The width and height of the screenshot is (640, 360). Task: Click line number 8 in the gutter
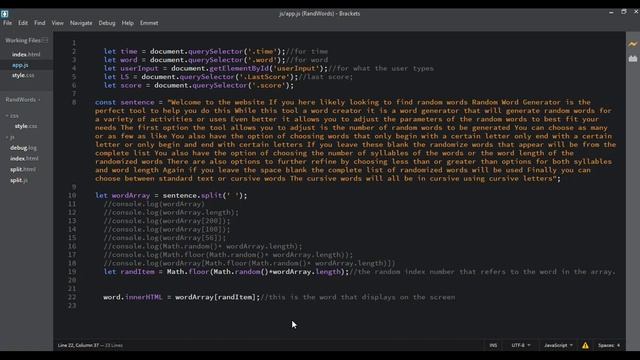point(74,102)
